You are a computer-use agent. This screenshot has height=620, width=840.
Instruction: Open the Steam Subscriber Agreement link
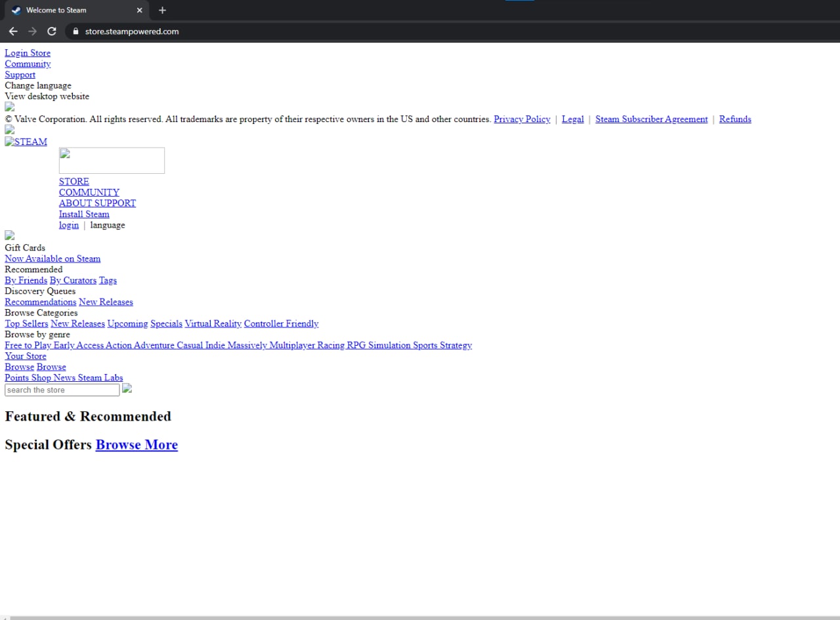click(651, 119)
